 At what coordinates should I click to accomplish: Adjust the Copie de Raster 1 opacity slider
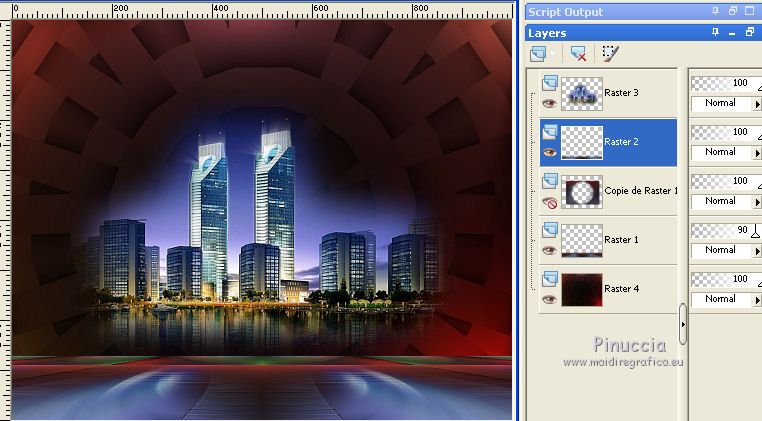point(726,181)
